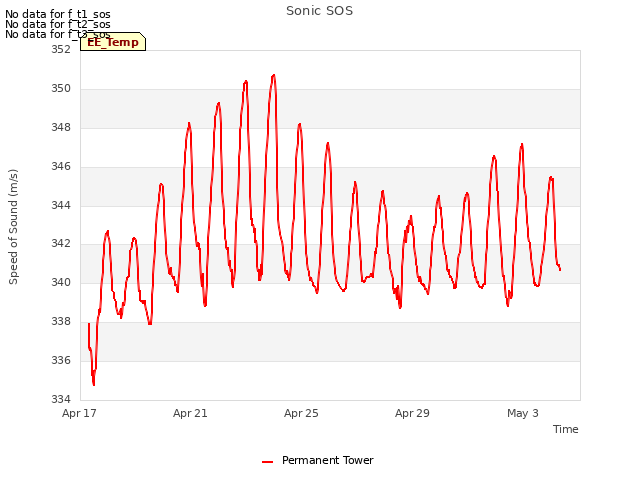Click the 'Time' x-axis label

(565, 429)
